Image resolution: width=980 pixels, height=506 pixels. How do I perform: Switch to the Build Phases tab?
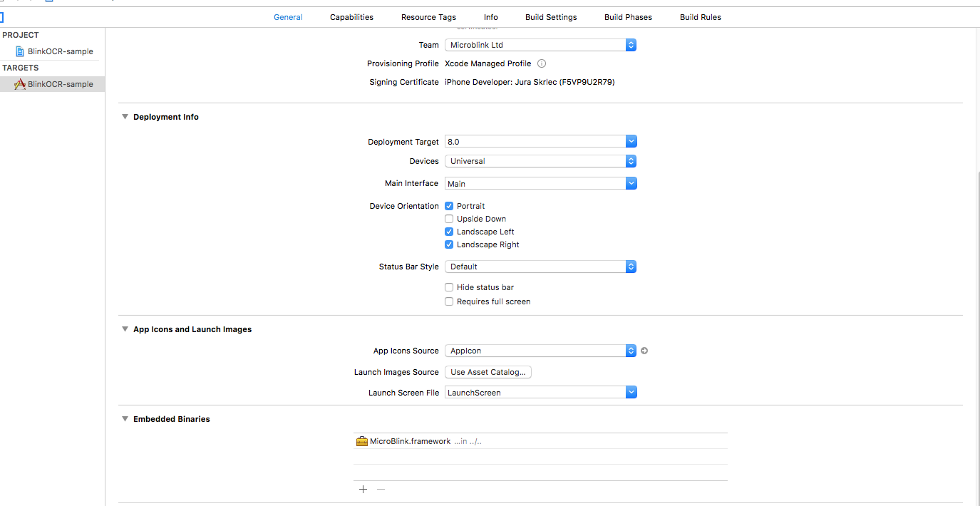tap(628, 17)
